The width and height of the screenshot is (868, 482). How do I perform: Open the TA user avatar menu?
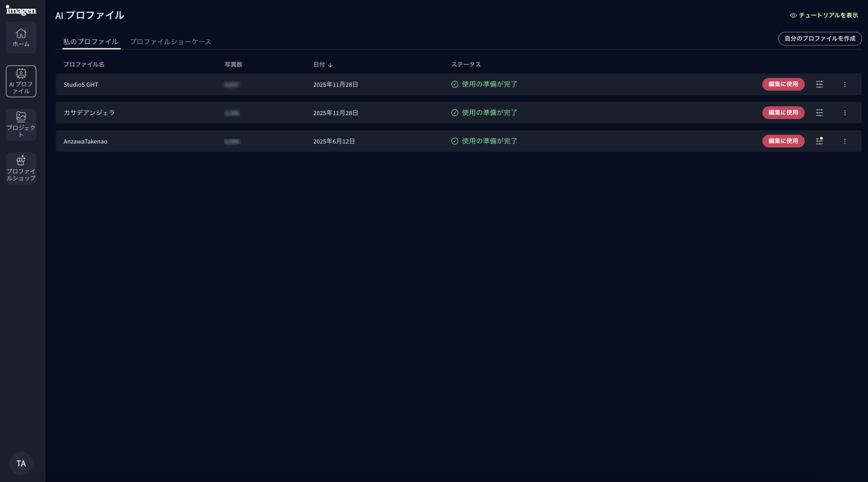point(21,463)
